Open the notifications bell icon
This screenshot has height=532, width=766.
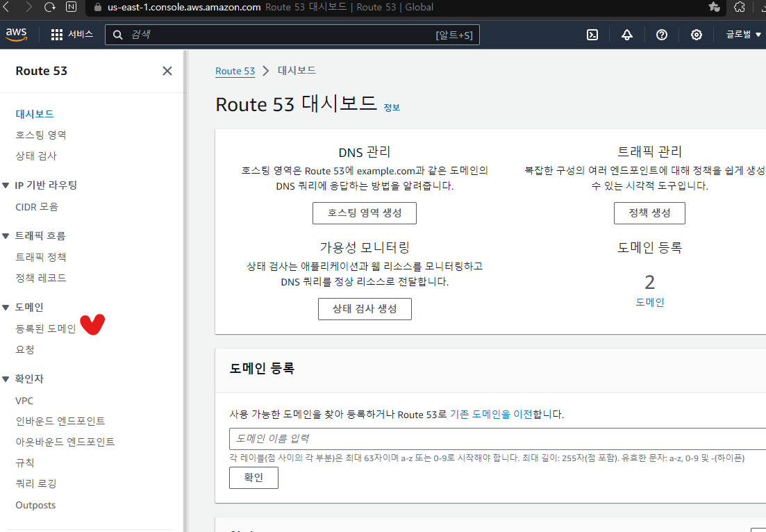click(627, 35)
